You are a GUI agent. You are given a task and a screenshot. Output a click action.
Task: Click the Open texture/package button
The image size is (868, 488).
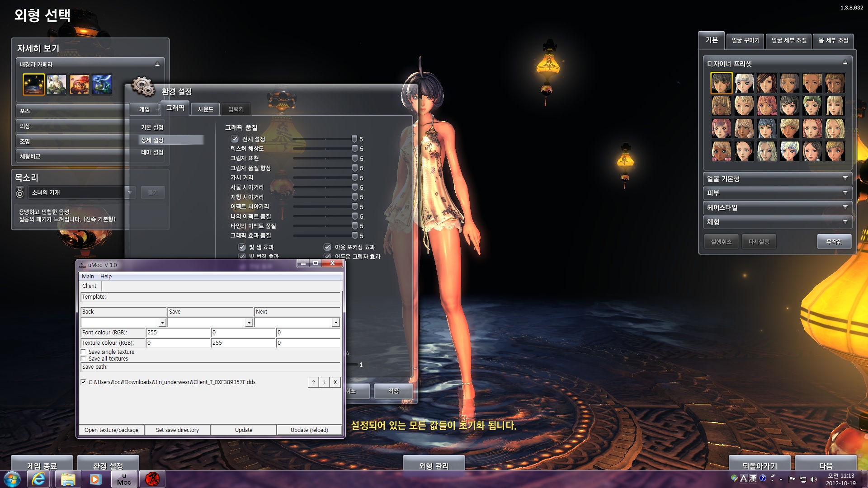(x=111, y=430)
